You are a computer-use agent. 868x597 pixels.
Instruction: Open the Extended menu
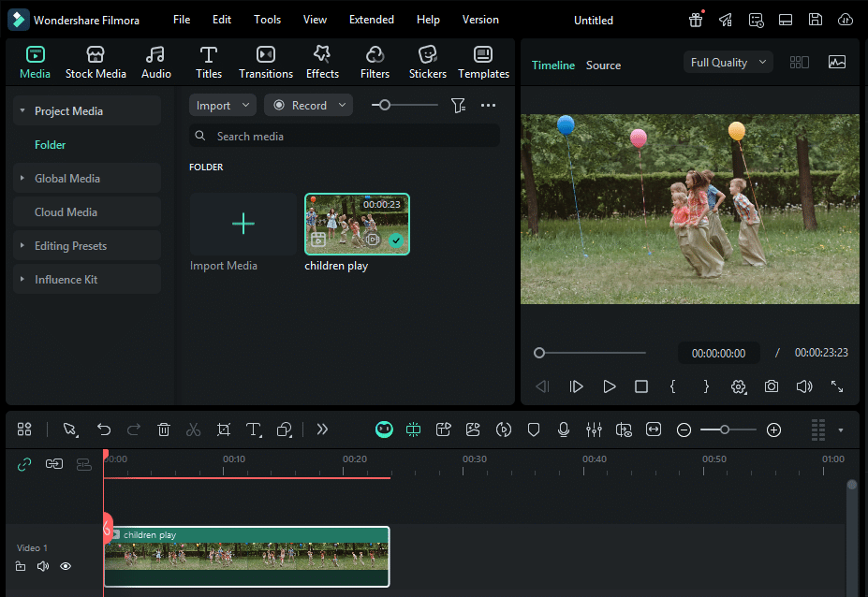[371, 20]
